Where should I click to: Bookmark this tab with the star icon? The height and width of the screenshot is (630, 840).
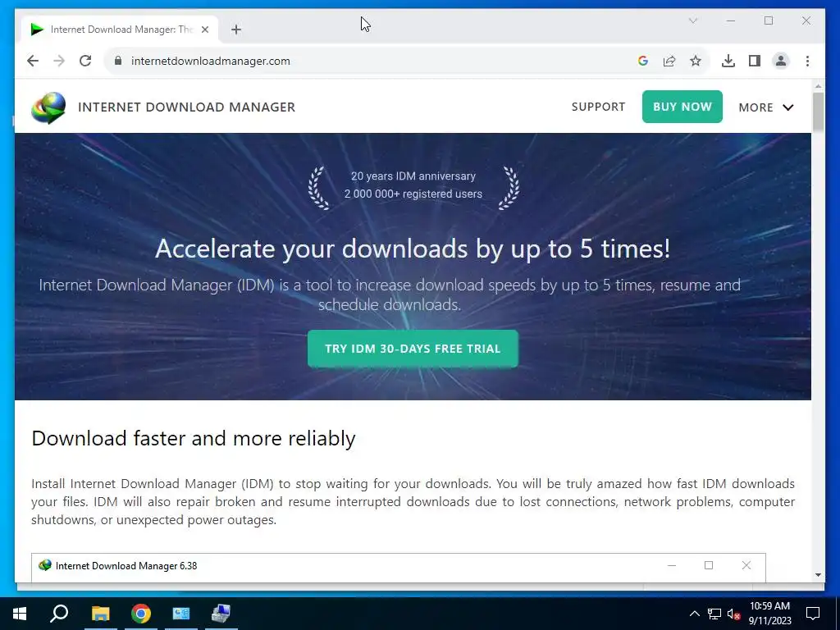click(696, 61)
